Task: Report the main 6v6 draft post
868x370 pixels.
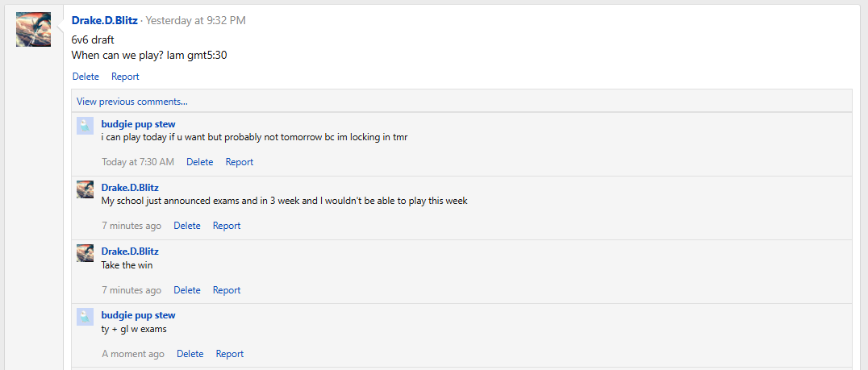Action: pyautogui.click(x=125, y=77)
